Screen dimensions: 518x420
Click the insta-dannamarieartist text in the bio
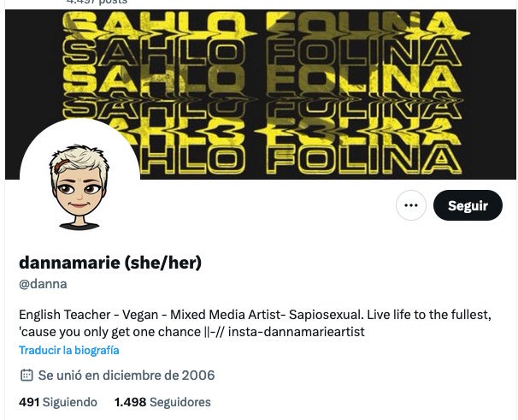point(297,332)
